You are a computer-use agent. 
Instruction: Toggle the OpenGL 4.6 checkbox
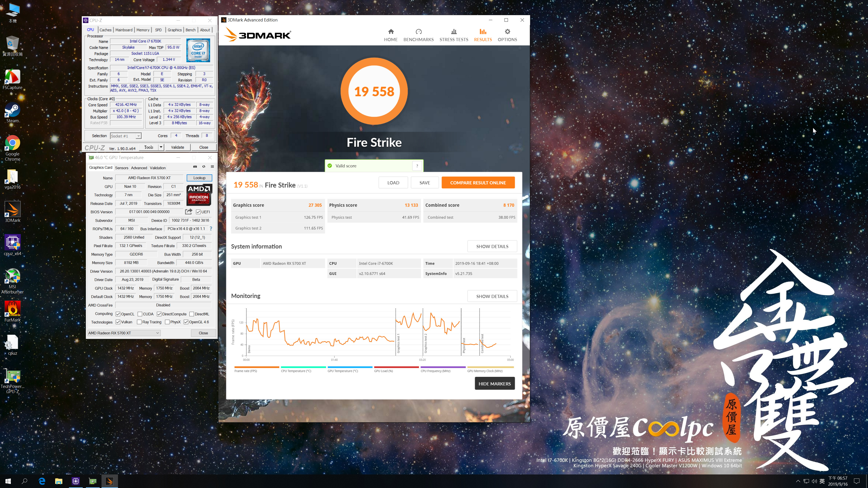click(186, 322)
